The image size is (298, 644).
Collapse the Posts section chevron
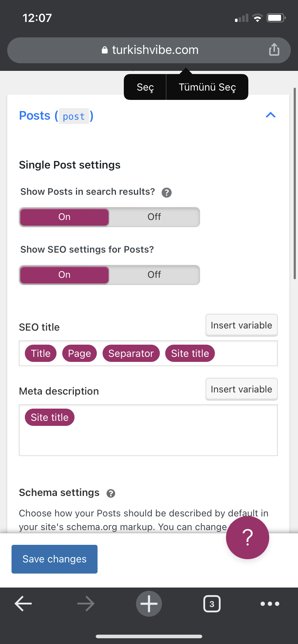click(271, 115)
